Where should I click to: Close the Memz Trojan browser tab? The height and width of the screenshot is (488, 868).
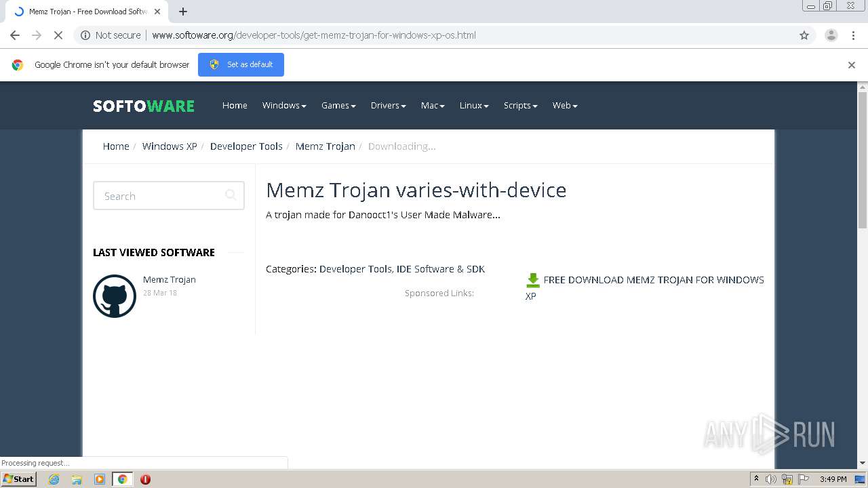(157, 12)
